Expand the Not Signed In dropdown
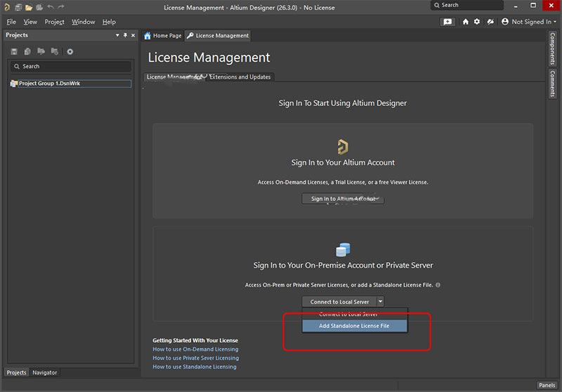This screenshot has height=392, width=562. pyautogui.click(x=534, y=22)
